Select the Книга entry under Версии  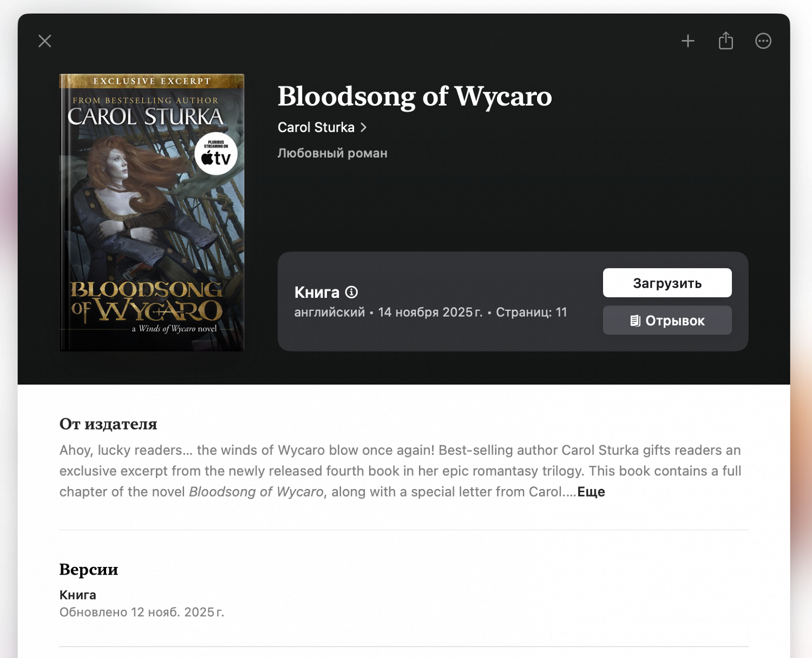pyautogui.click(x=78, y=595)
